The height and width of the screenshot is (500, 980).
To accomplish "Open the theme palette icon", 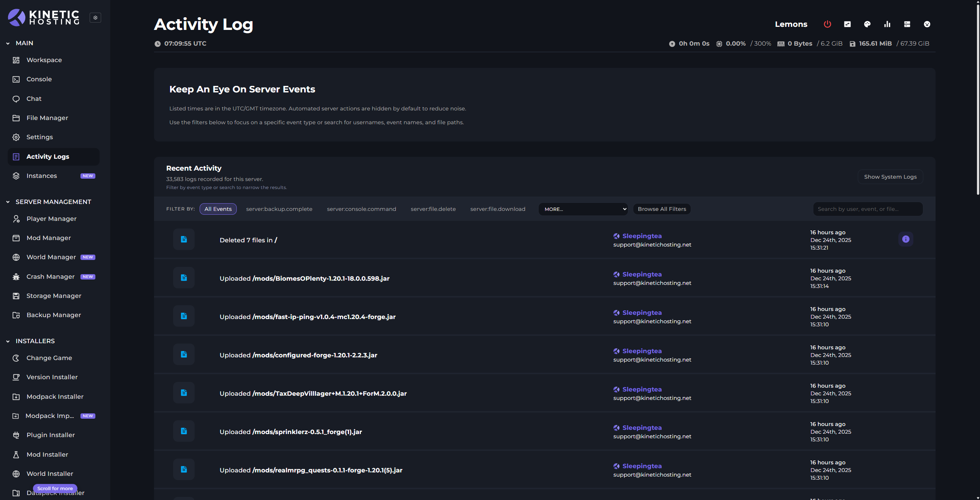I will 867,24.
